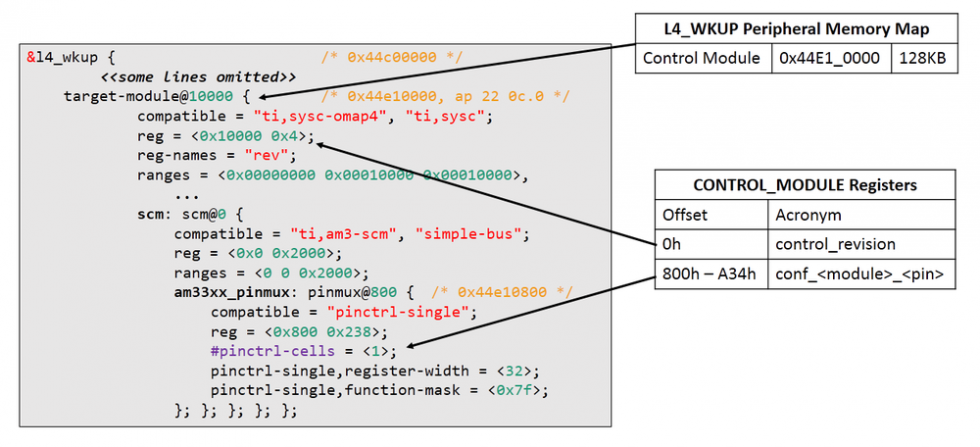The width and height of the screenshot is (980, 447).
Task: Select the target-module@10000 line
Action: (x=154, y=97)
